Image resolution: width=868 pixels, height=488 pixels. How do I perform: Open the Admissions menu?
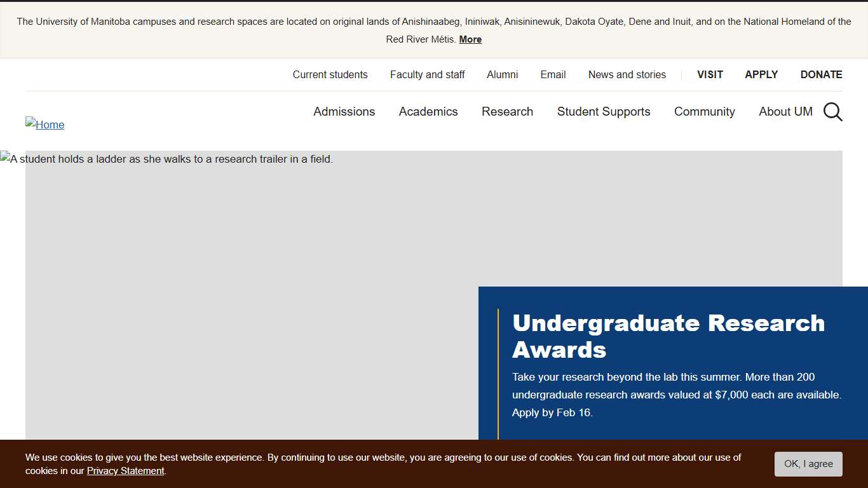[344, 112]
